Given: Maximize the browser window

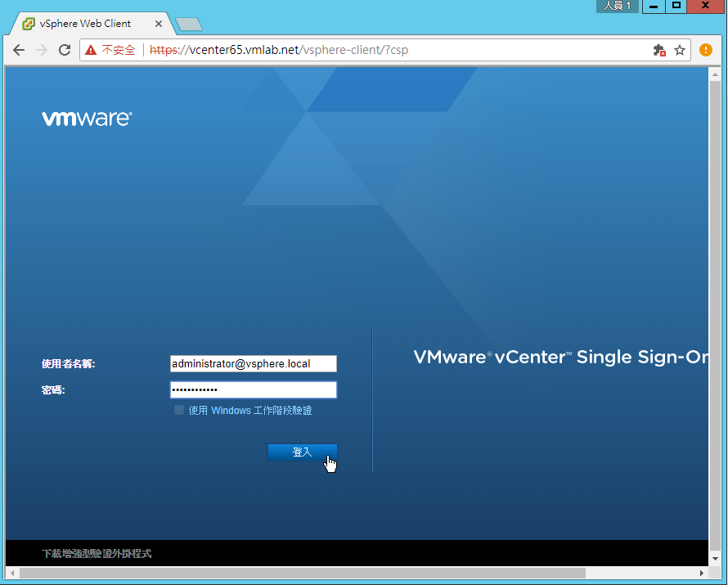Looking at the screenshot, I should tap(676, 6).
